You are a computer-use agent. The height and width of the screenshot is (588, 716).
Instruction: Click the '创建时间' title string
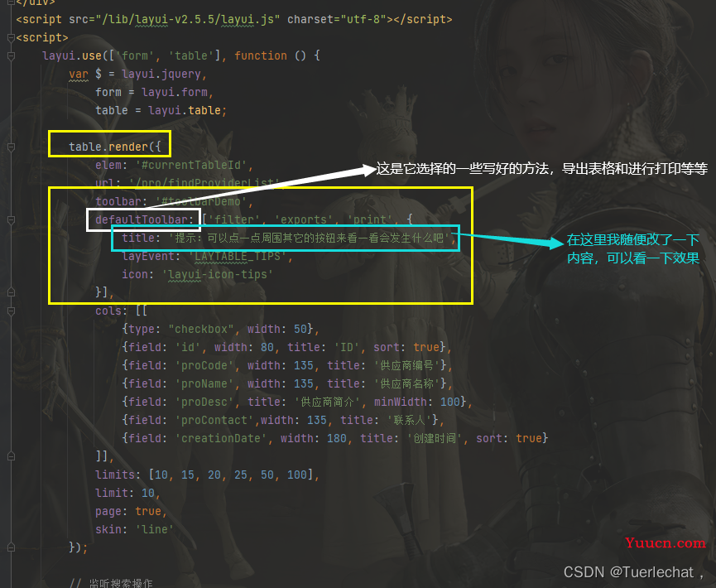pyautogui.click(x=435, y=439)
